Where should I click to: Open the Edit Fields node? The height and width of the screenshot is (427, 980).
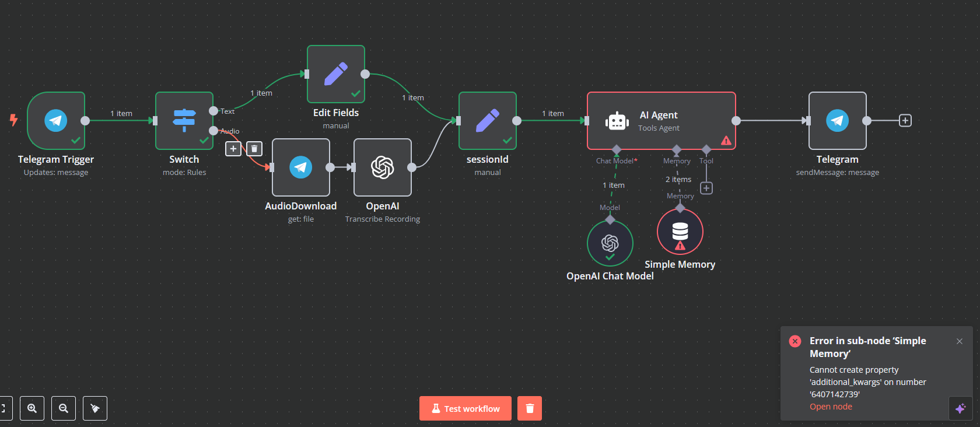336,74
